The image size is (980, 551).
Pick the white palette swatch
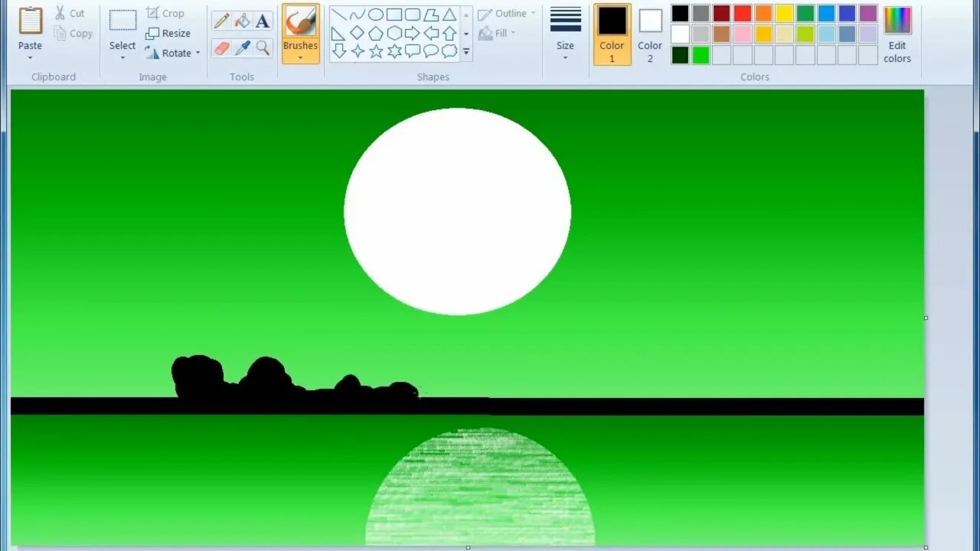pos(680,34)
